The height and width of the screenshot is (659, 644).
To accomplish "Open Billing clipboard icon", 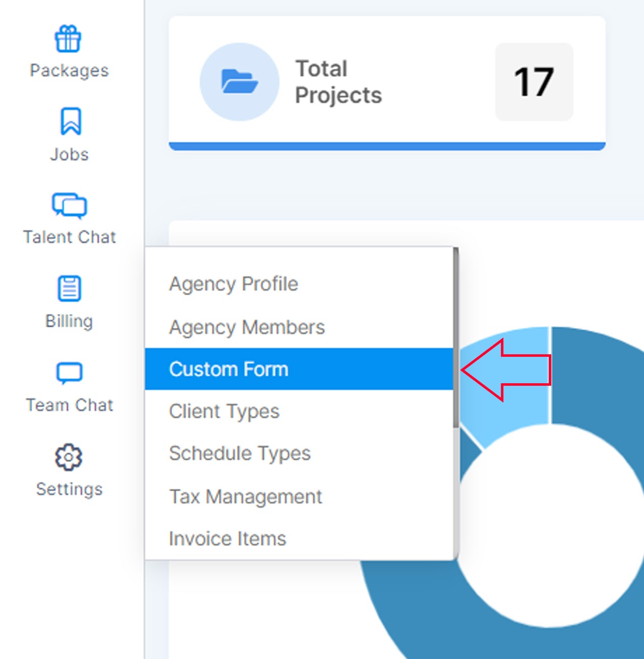I will pyautogui.click(x=69, y=288).
